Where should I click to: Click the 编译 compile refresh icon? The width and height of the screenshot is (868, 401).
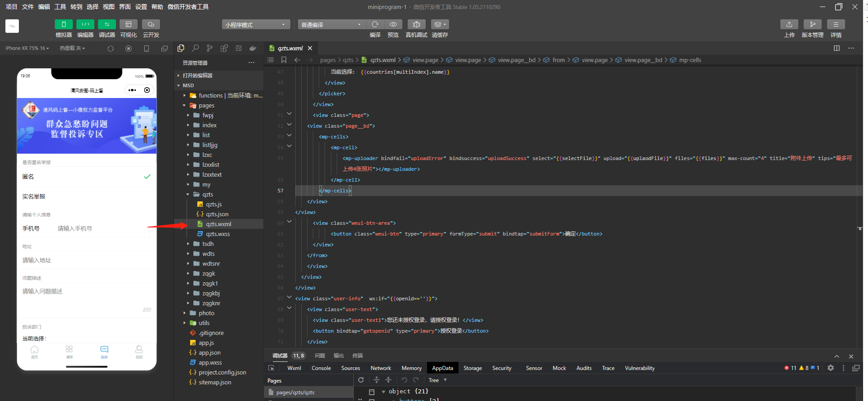[x=375, y=24]
